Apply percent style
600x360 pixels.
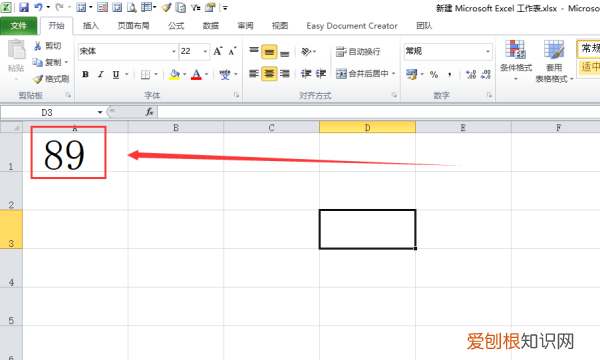434,74
